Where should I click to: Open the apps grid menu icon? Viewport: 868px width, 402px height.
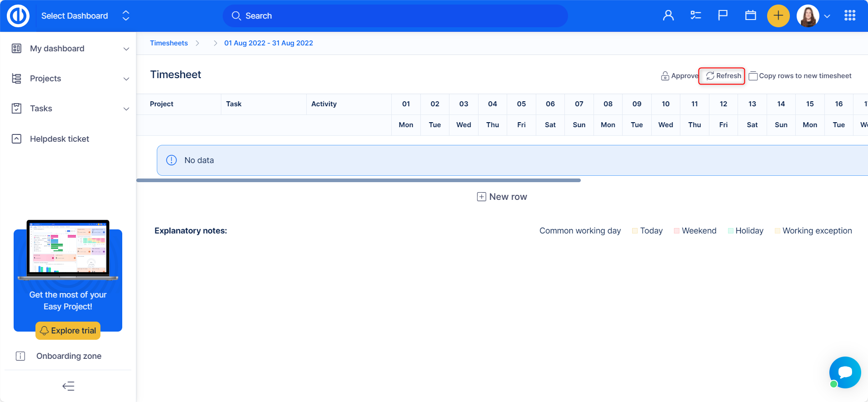(849, 16)
